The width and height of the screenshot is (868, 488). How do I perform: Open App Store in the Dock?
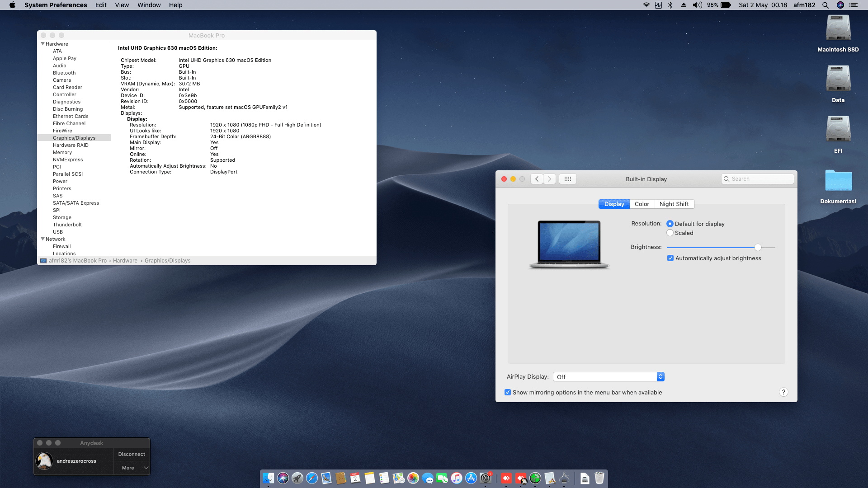(x=471, y=478)
